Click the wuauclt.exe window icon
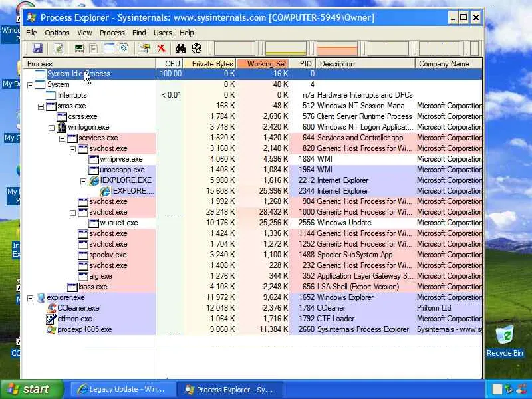 click(94, 223)
